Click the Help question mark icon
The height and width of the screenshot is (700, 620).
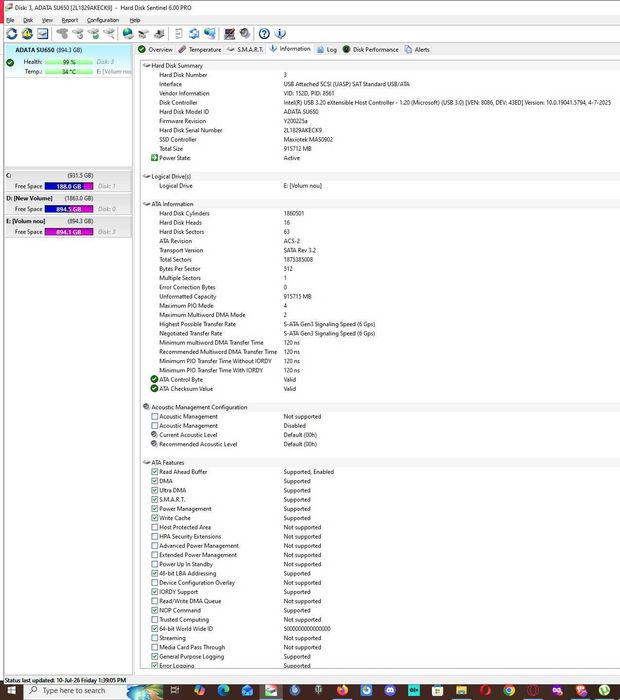point(264,33)
